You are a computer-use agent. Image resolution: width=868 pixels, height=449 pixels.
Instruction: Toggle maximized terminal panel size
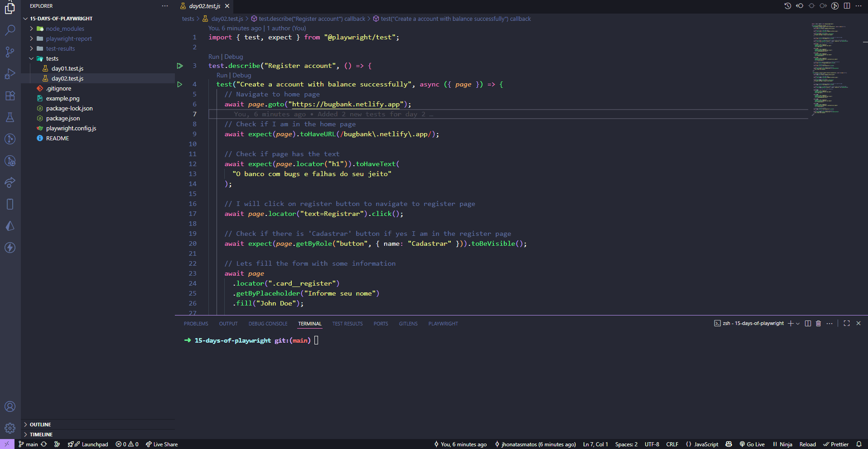coord(846,324)
